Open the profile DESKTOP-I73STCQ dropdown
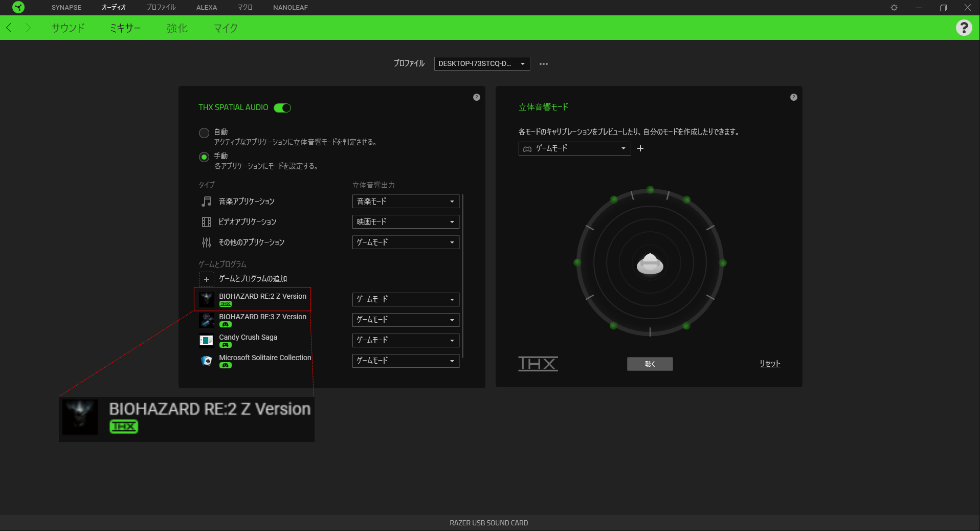This screenshot has width=980, height=531. coord(482,63)
